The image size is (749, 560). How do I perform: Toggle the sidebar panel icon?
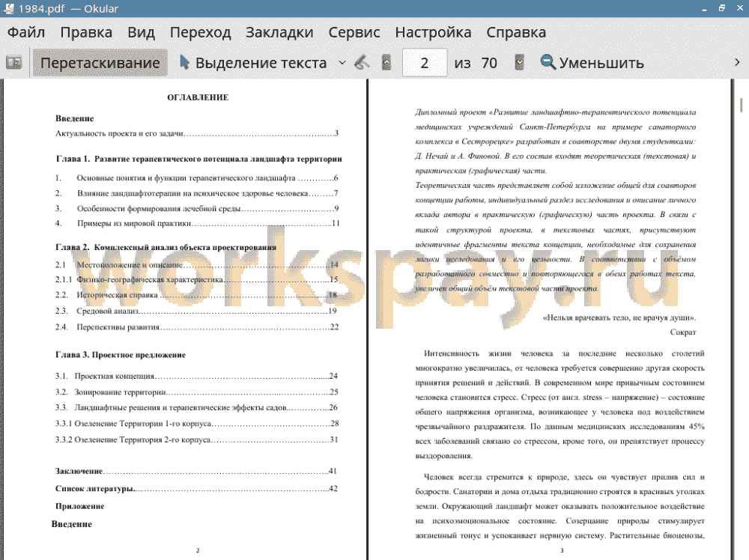pos(13,63)
